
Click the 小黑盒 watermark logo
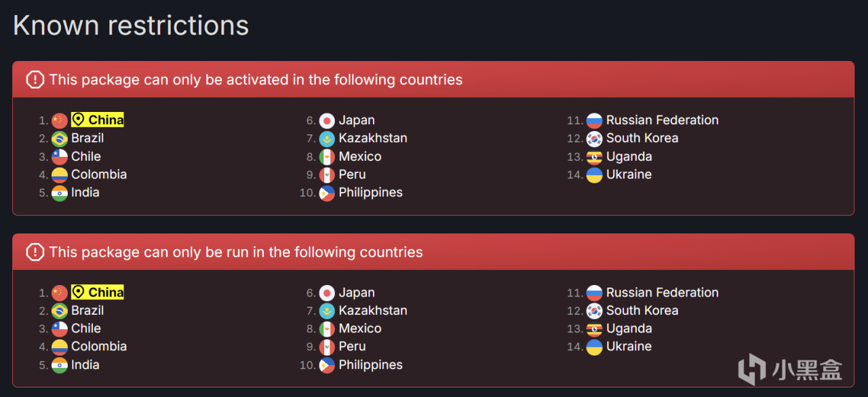tap(790, 370)
